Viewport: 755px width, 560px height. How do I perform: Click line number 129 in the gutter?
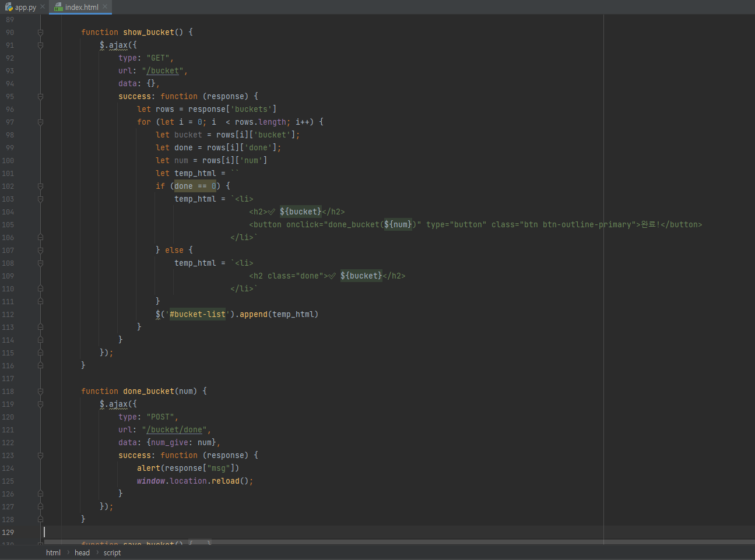point(8,532)
